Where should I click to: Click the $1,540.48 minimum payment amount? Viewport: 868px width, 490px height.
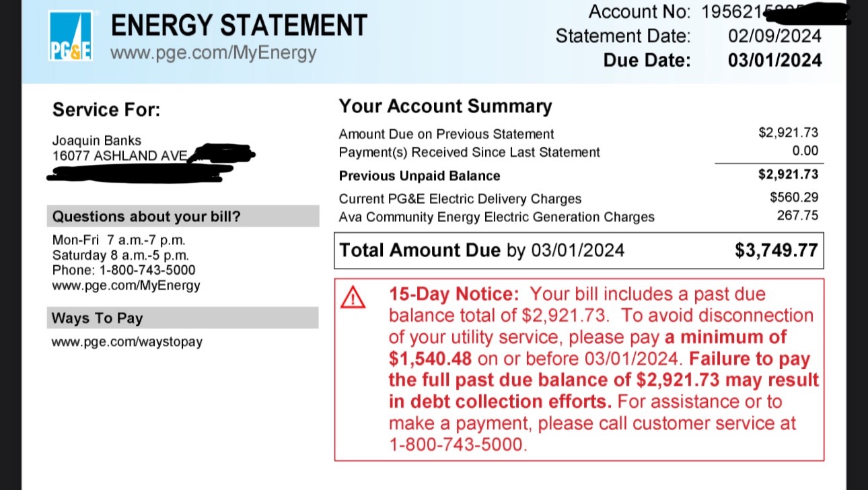coord(431,359)
